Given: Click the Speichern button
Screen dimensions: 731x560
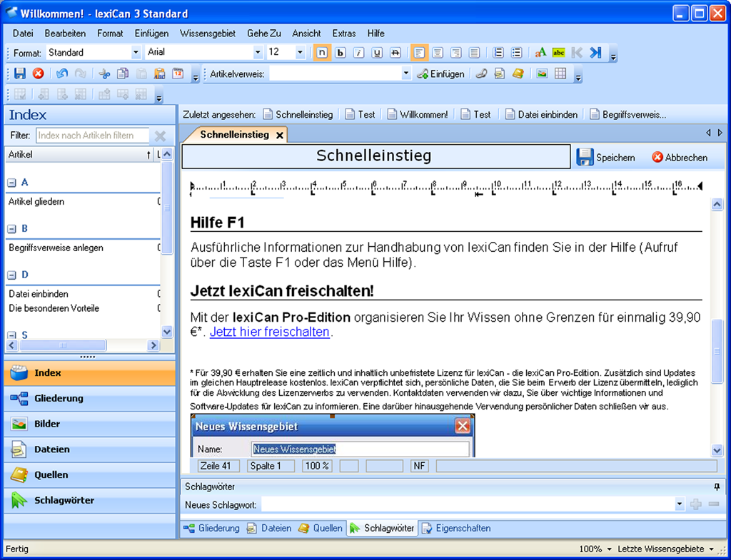Looking at the screenshot, I should pyautogui.click(x=606, y=158).
